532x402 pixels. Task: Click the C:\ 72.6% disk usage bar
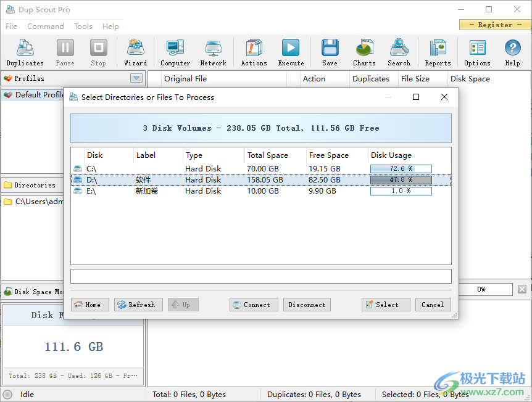pos(401,169)
